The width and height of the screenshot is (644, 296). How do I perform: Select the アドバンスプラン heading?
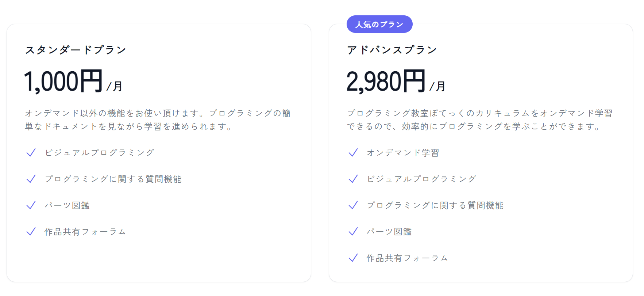click(x=392, y=50)
